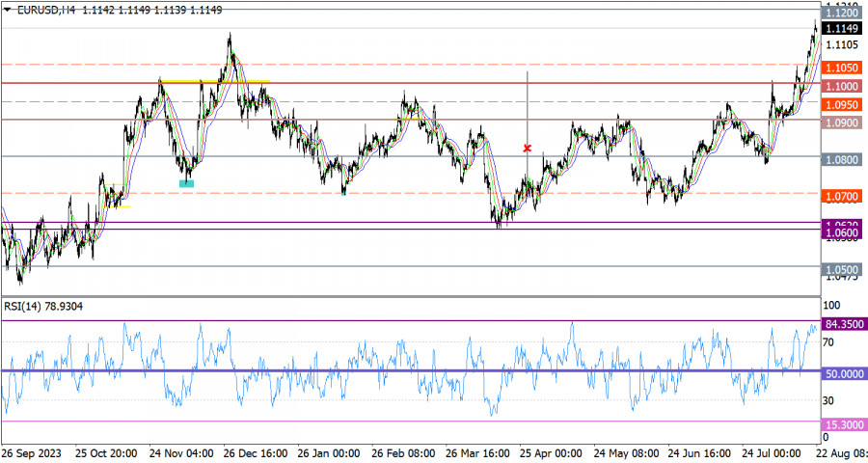The width and height of the screenshot is (868, 463).
Task: Click the 26 Dec 16:00 time label
Action: (256, 453)
